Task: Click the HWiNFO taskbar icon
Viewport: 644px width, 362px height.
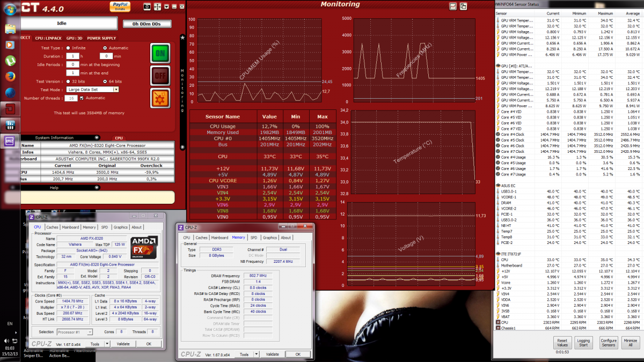Action: (10, 125)
